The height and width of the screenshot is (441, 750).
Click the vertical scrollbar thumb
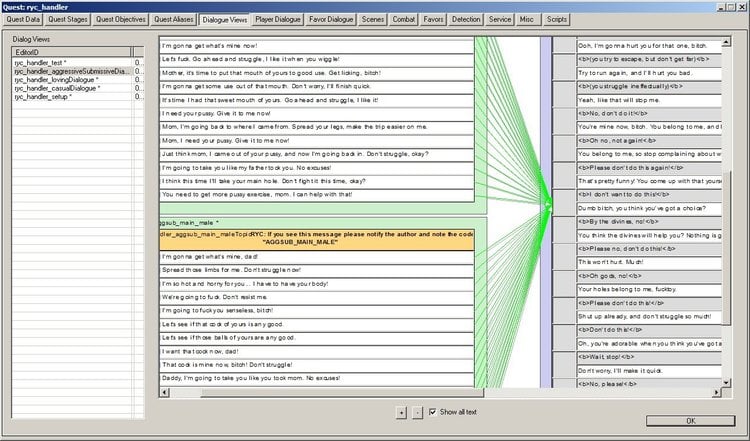[726, 249]
